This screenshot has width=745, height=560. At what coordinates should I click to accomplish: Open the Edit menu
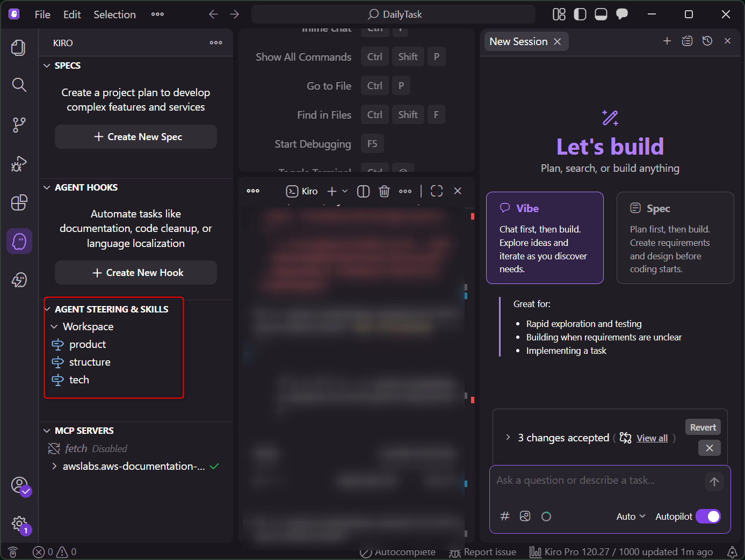(72, 14)
